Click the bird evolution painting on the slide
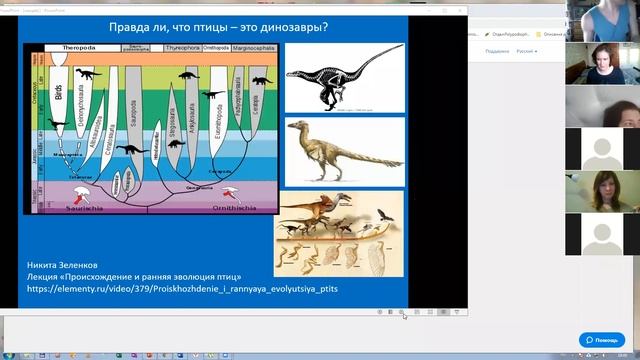Image resolution: width=640 pixels, height=360 pixels. click(339, 234)
